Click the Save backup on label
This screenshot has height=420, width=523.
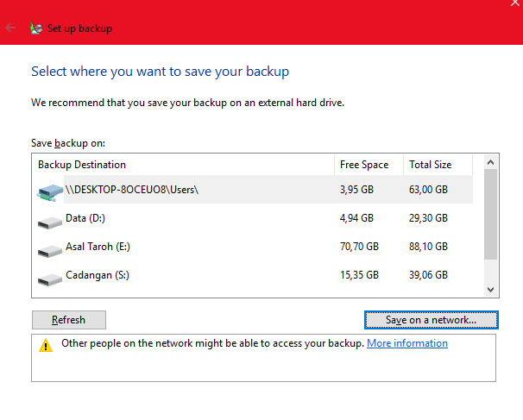point(68,143)
